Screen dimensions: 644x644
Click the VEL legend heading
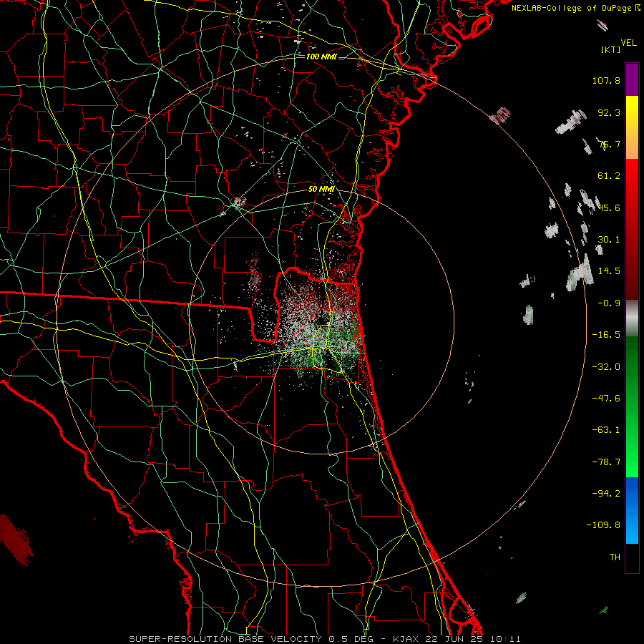tap(628, 43)
